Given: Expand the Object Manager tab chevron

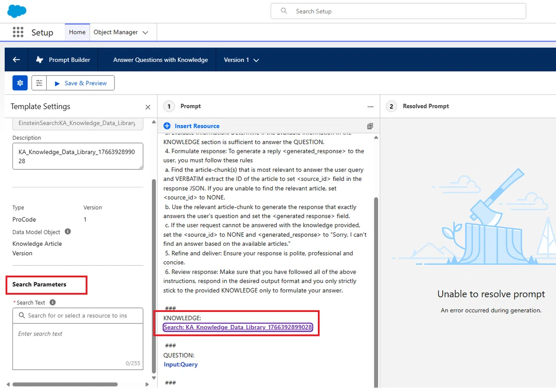Looking at the screenshot, I should 145,33.
